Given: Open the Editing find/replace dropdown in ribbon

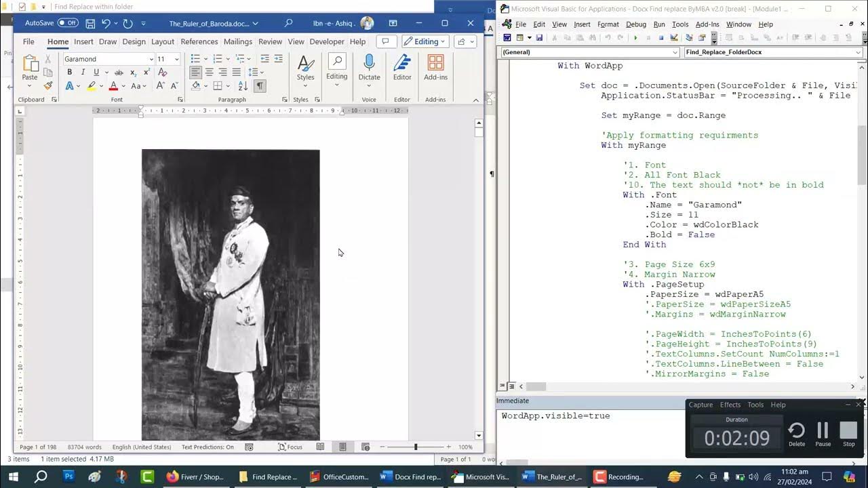Looking at the screenshot, I should tap(337, 70).
